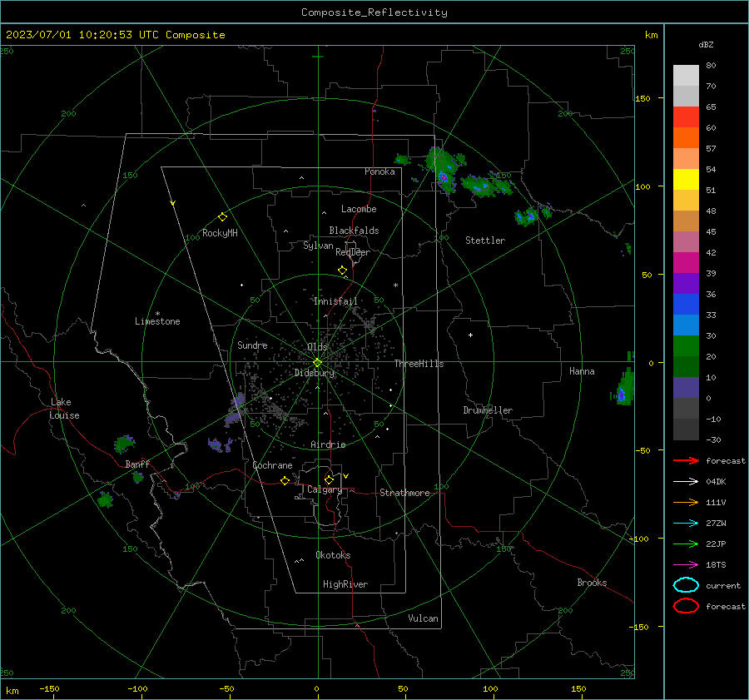Image resolution: width=749 pixels, height=700 pixels.
Task: Click the Strathmore town label
Action: [404, 493]
